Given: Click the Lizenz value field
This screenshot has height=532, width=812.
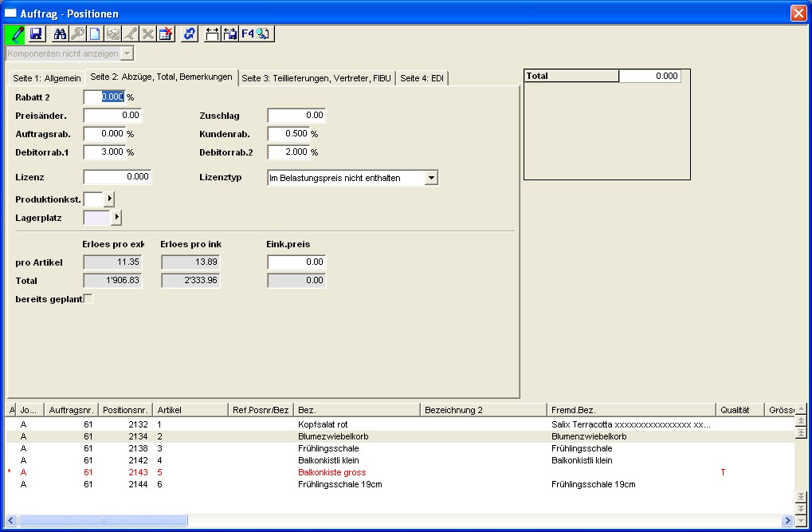Looking at the screenshot, I should (x=118, y=177).
